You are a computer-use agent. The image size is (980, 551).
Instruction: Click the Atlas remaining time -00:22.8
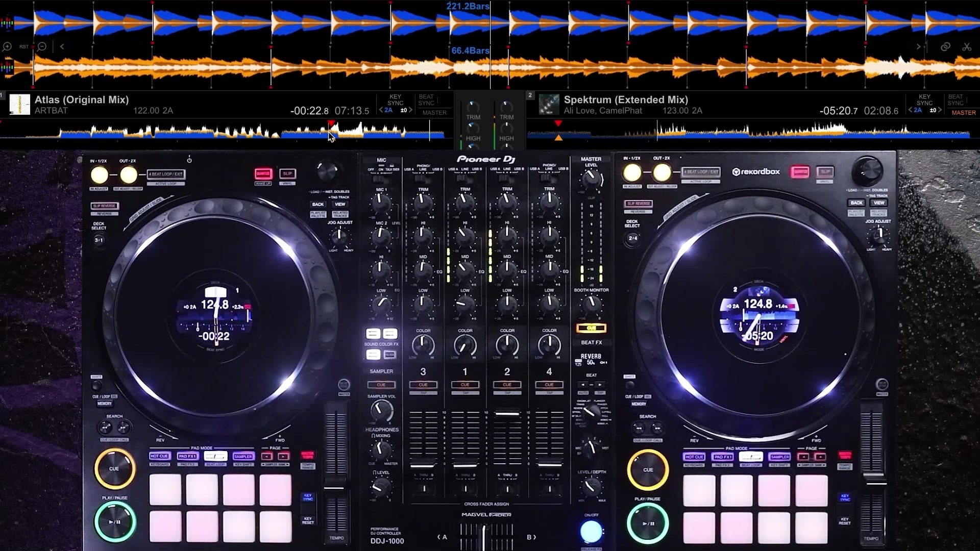coord(309,111)
